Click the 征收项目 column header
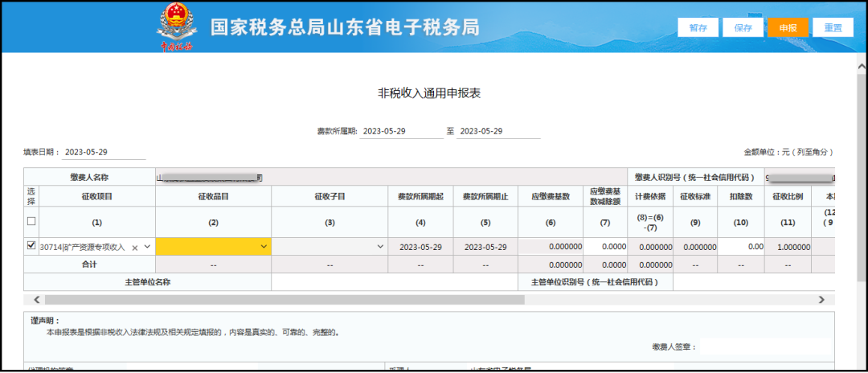Image resolution: width=868 pixels, height=373 pixels. [x=97, y=196]
